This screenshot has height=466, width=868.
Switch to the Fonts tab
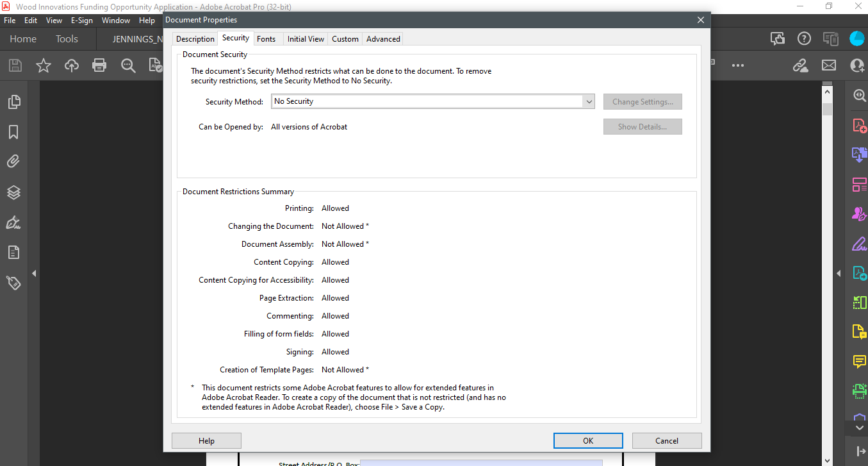pyautogui.click(x=267, y=38)
